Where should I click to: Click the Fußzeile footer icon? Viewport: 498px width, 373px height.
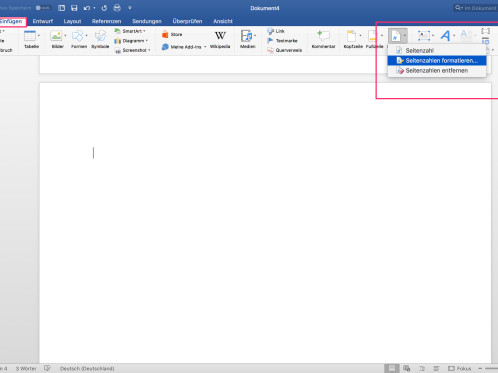click(372, 36)
